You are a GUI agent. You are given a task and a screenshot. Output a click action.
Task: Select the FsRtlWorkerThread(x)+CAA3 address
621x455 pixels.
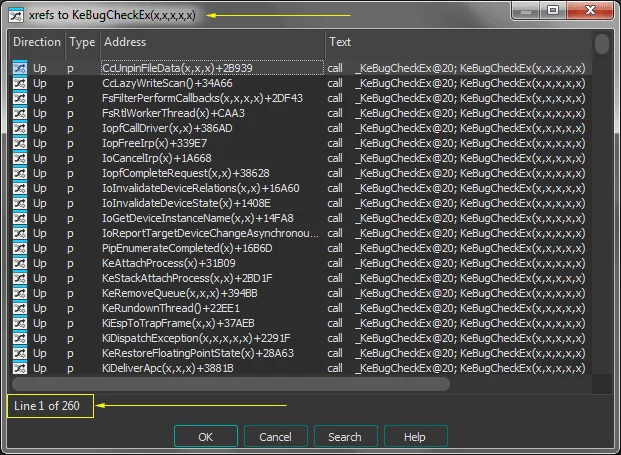point(173,113)
